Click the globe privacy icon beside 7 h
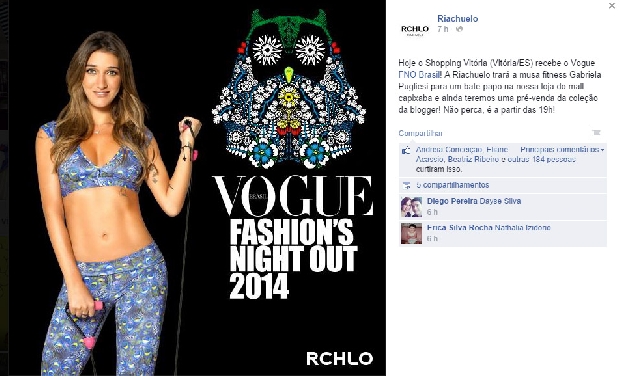Image resolution: width=620 pixels, height=376 pixels. 459,29
